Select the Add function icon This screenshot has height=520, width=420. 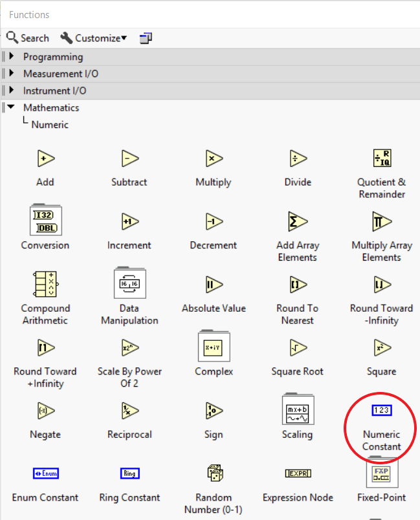click(46, 158)
